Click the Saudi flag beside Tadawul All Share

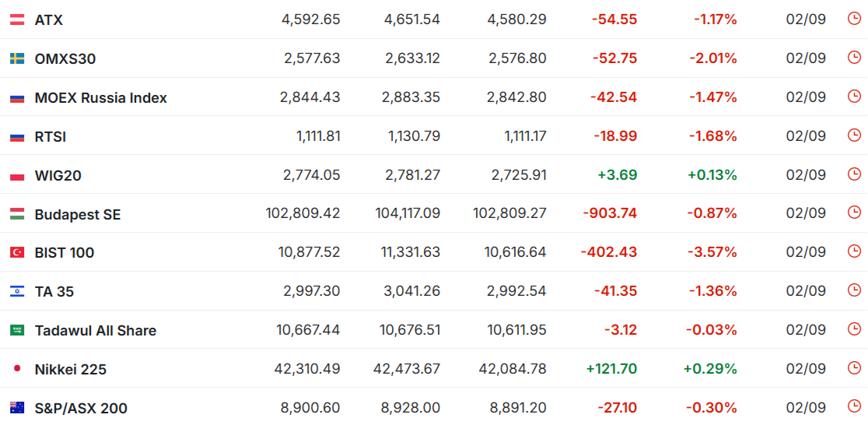point(17,330)
